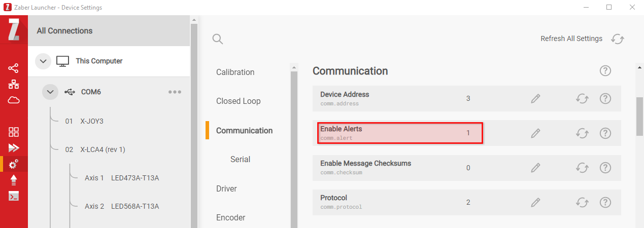Open the COM6 three-dots menu
This screenshot has width=644, height=228.
[175, 92]
